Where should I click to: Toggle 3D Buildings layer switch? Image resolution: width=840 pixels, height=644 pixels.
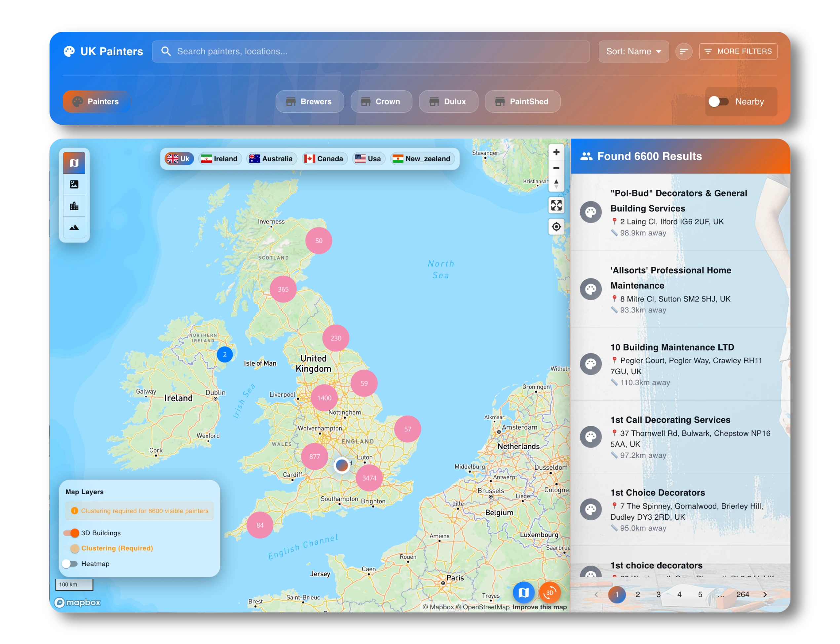[x=71, y=533]
